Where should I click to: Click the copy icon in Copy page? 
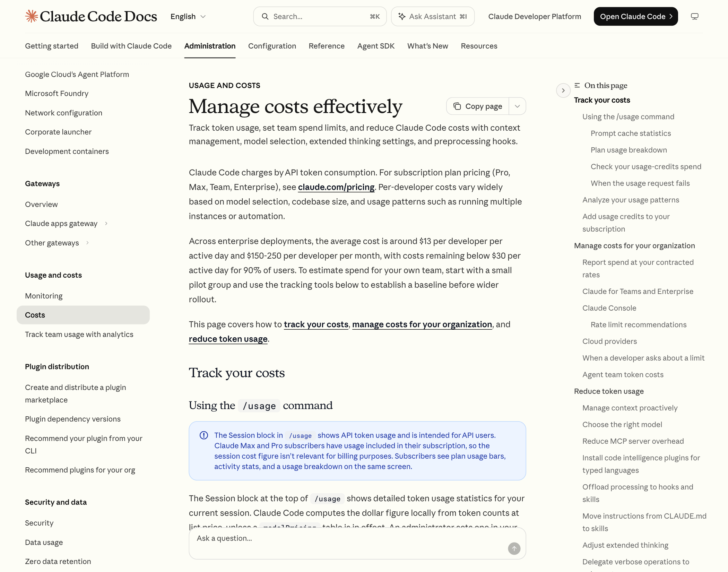click(x=457, y=106)
